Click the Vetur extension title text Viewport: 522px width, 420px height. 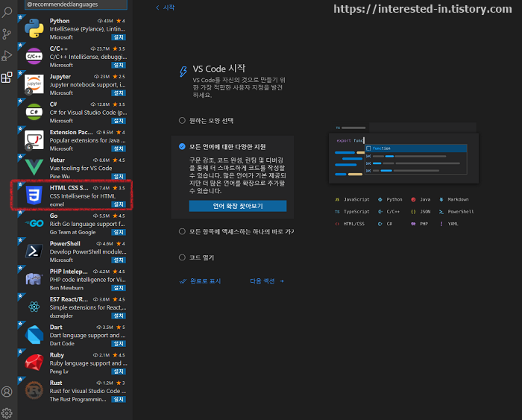[x=57, y=160]
